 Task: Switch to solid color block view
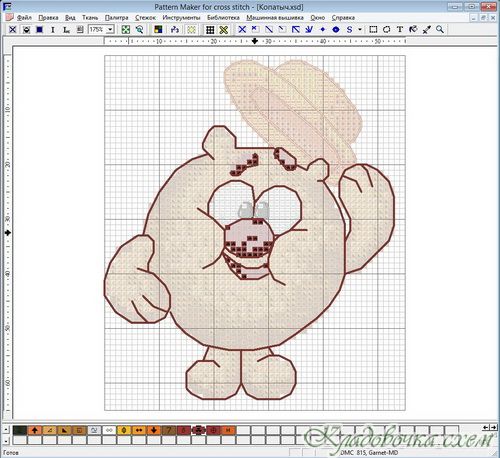pos(39,30)
